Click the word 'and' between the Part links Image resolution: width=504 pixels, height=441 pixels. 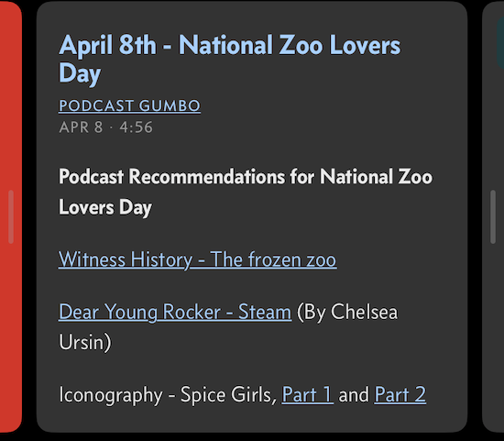(x=354, y=395)
